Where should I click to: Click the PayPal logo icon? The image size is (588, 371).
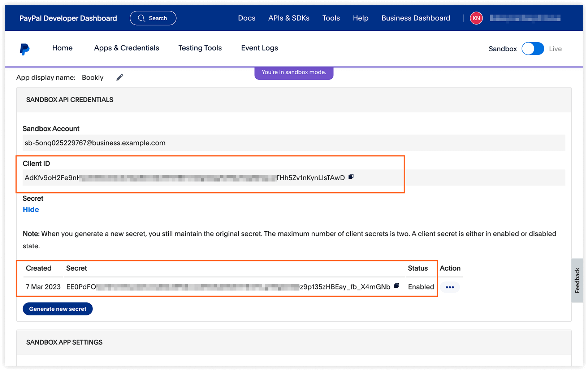click(25, 49)
